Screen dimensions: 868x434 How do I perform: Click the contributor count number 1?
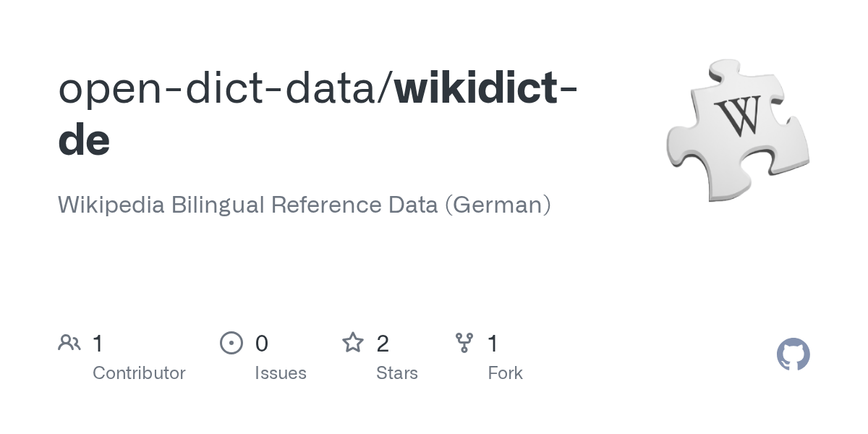pos(98,344)
